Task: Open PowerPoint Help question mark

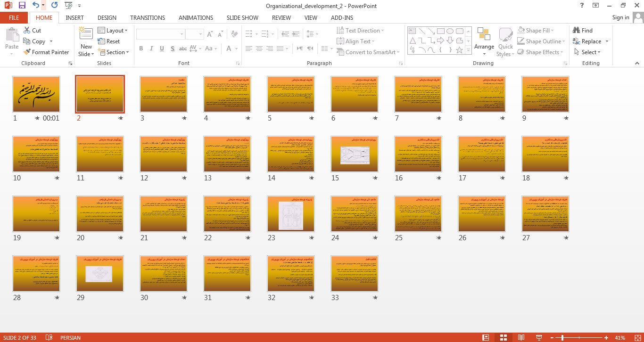Action: tap(582, 5)
